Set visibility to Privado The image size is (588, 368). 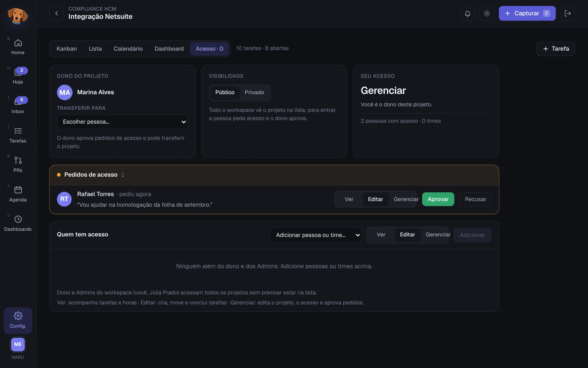click(x=254, y=92)
